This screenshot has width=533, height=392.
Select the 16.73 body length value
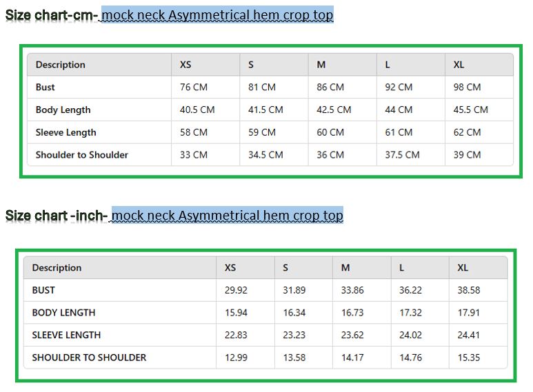[352, 313]
